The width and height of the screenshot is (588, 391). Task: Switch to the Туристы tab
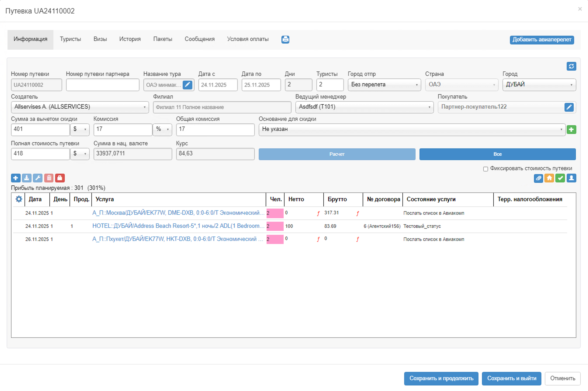point(70,39)
